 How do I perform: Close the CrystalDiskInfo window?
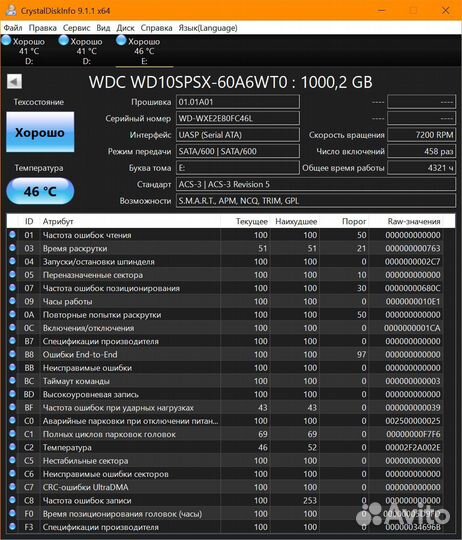click(x=445, y=10)
